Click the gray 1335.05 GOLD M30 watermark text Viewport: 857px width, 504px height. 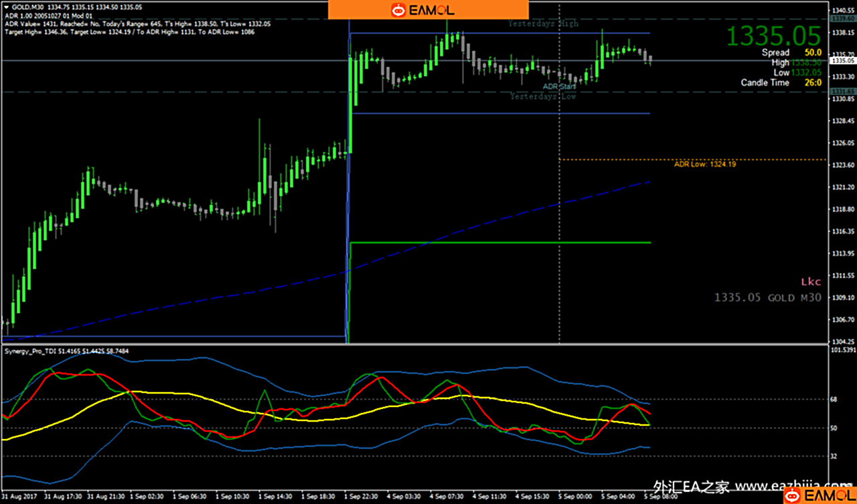point(767,298)
